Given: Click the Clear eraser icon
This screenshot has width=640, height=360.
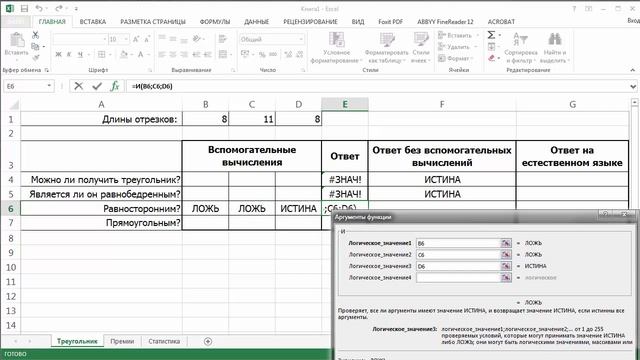Looking at the screenshot, I should pos(491,58).
